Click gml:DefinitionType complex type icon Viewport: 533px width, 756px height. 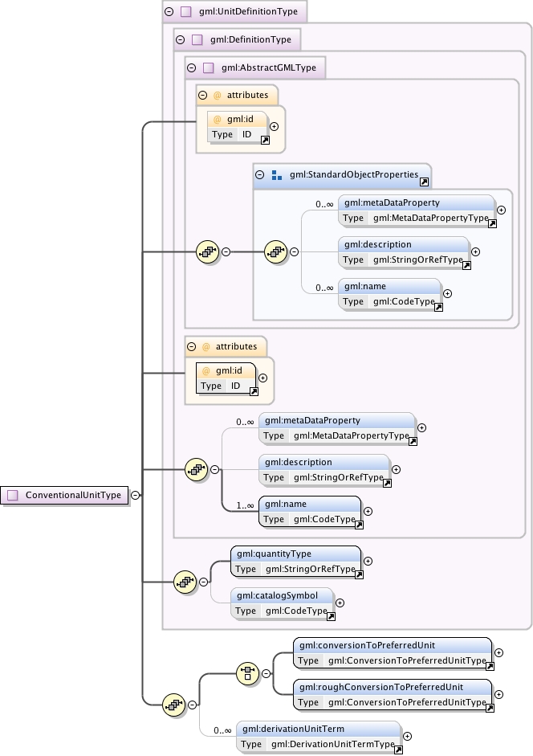point(197,39)
